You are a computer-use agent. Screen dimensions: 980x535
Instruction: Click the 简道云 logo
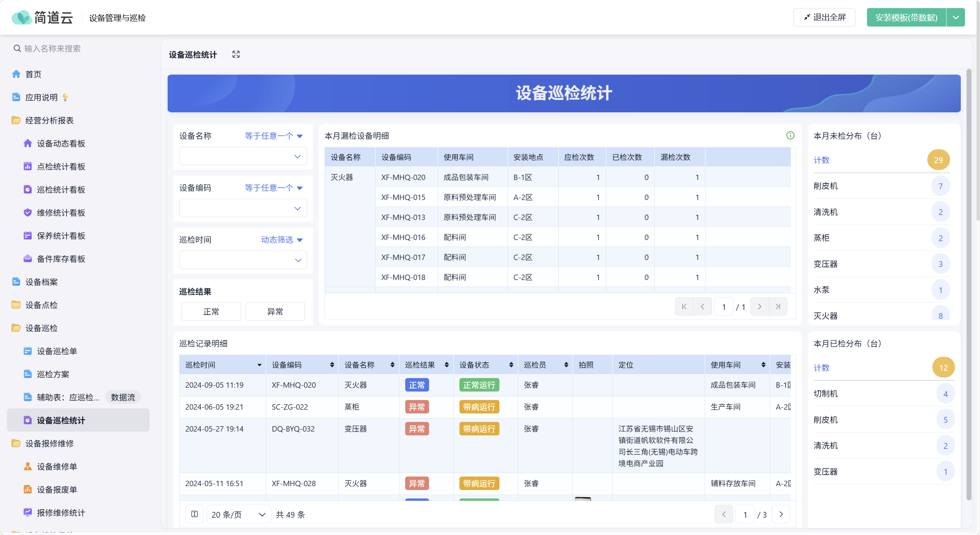click(42, 17)
